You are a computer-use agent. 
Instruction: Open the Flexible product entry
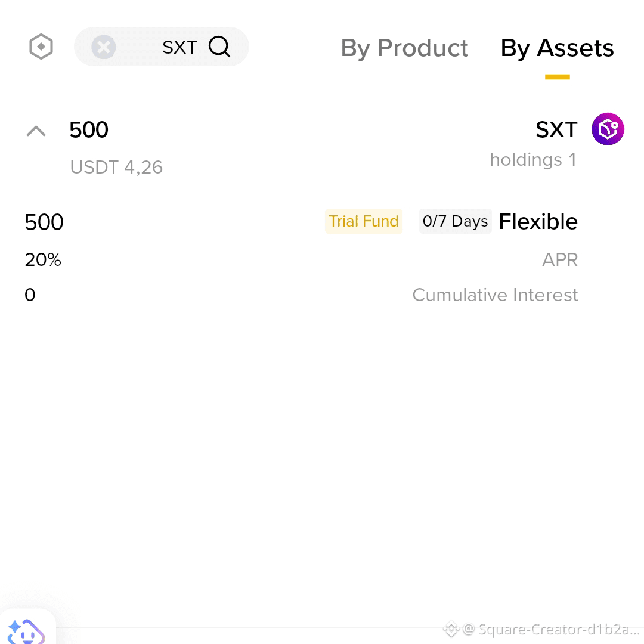pos(538,222)
